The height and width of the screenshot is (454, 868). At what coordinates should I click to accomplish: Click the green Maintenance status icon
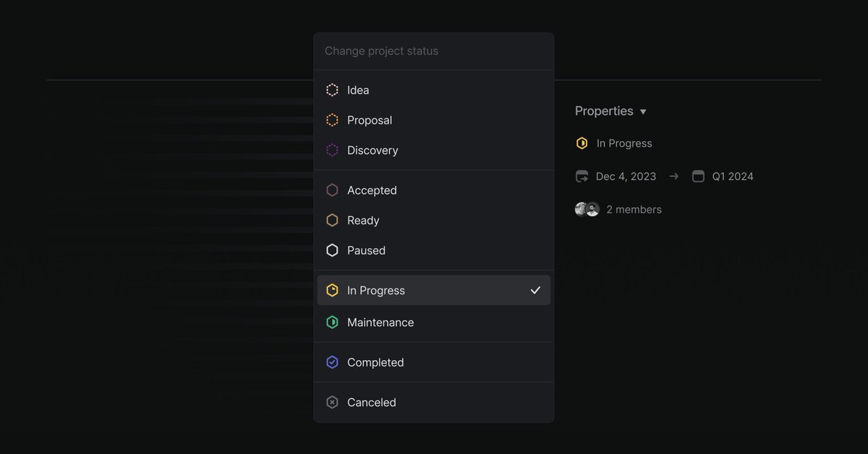332,322
